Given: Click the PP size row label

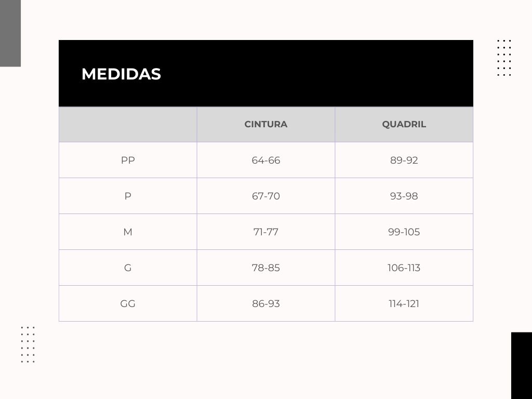Looking at the screenshot, I should point(128,160).
